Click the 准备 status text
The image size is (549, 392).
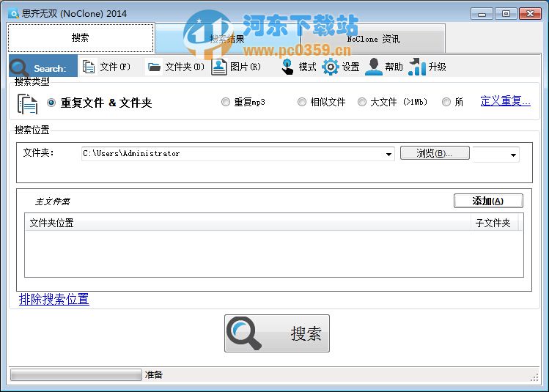tap(154, 375)
